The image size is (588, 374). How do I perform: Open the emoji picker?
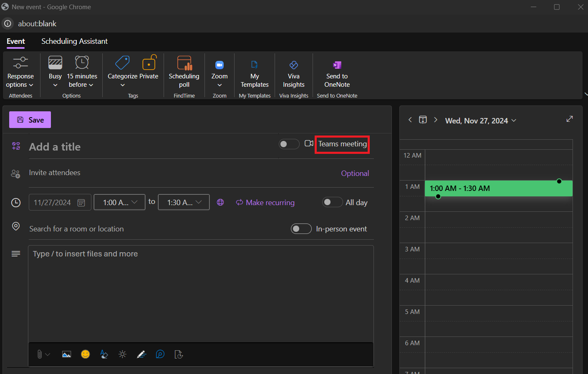tap(85, 354)
